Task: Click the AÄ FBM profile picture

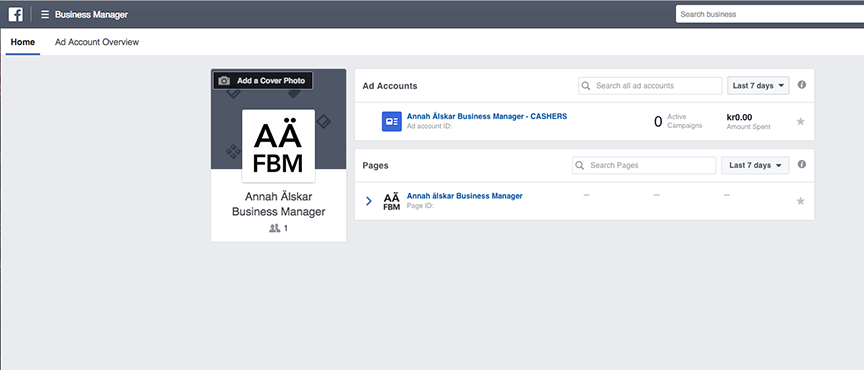Action: point(278,146)
